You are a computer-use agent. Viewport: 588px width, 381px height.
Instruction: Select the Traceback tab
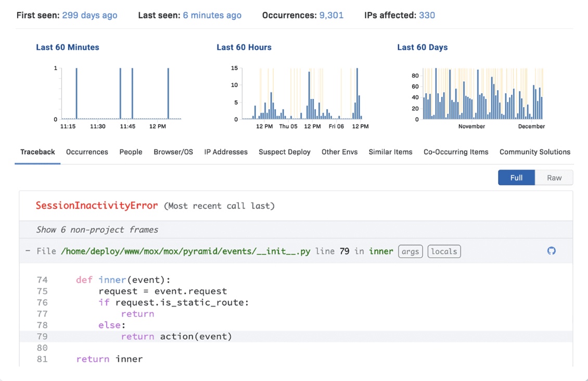[x=37, y=152]
